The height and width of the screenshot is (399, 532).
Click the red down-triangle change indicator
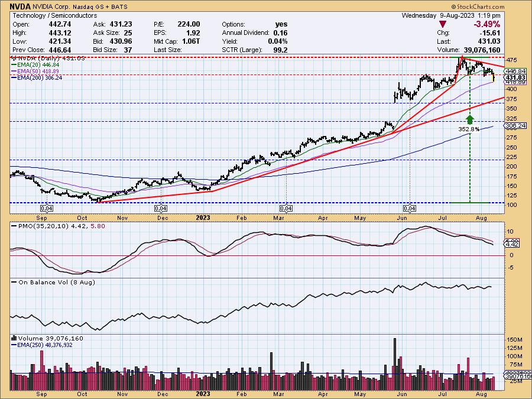pyautogui.click(x=442, y=24)
